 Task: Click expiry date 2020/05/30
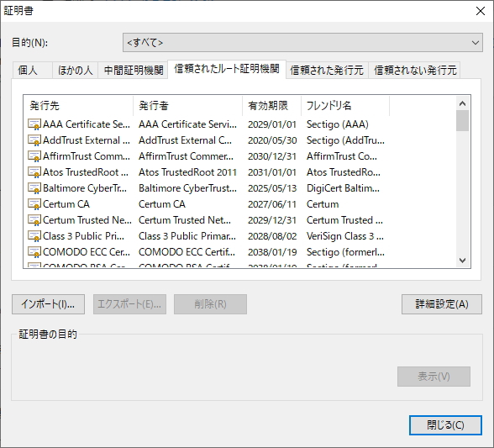(272, 140)
